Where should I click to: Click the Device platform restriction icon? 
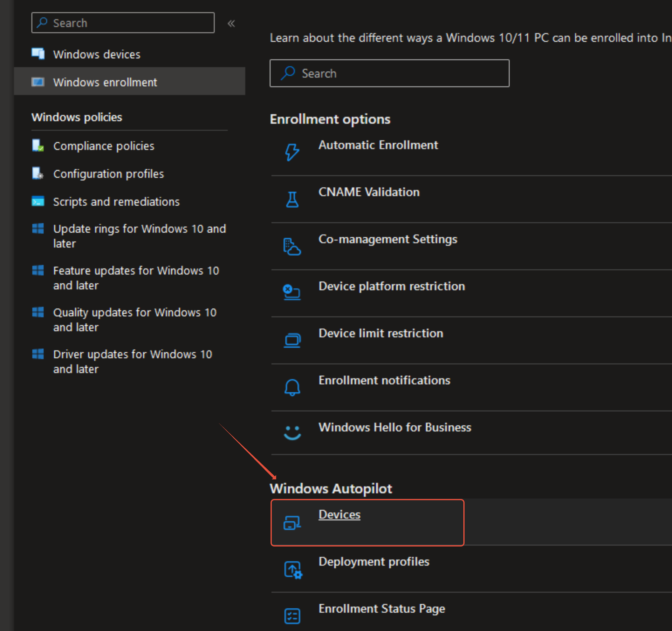[x=291, y=292]
